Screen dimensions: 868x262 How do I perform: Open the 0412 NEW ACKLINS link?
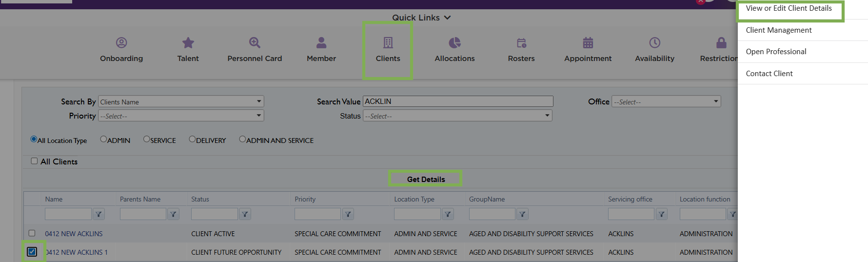pos(74,234)
